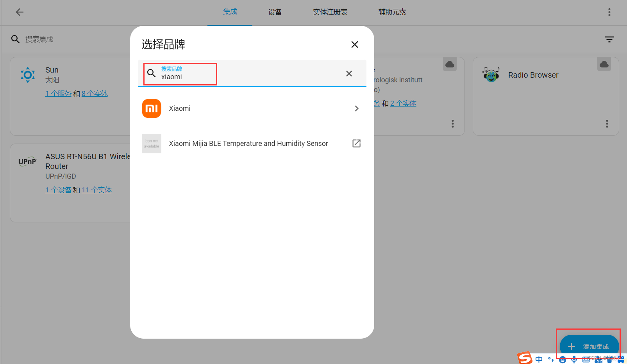
Task: Close the 选择品牌 dialog
Action: 355,44
